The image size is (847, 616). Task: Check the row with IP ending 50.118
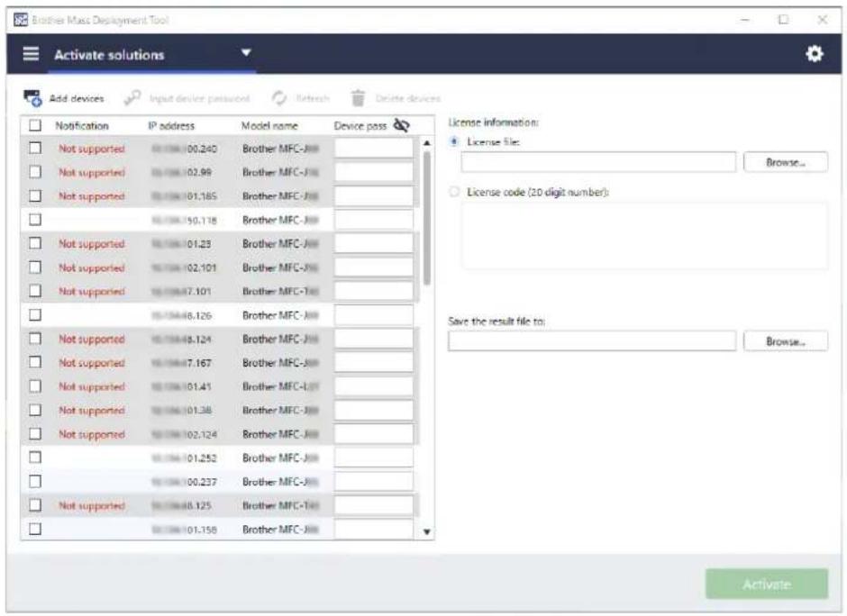pyautogui.click(x=35, y=219)
